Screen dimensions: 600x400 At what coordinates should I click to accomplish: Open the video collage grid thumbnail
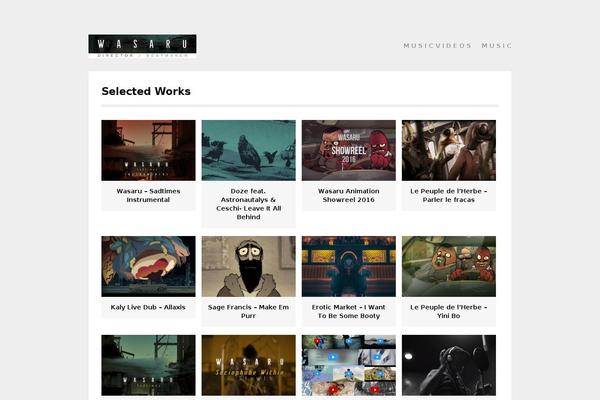pos(349,365)
